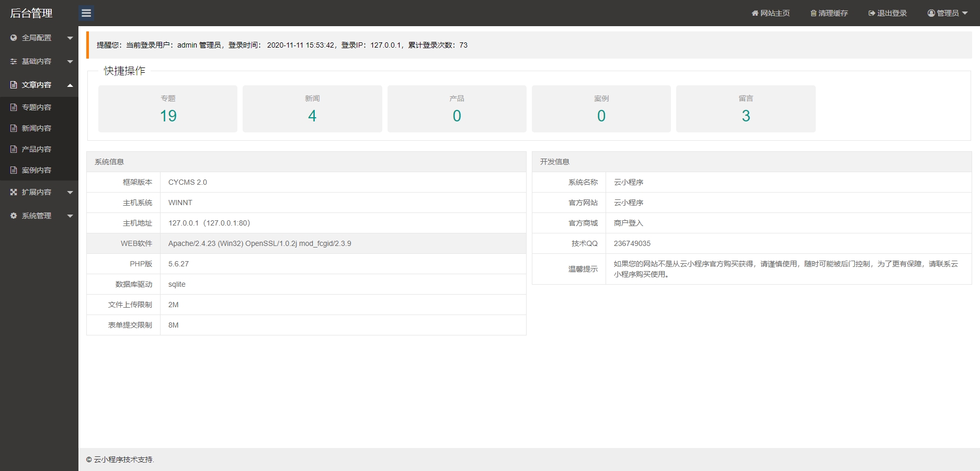This screenshot has width=980, height=471.
Task: Open 产品内容 submenu item
Action: tap(39, 149)
